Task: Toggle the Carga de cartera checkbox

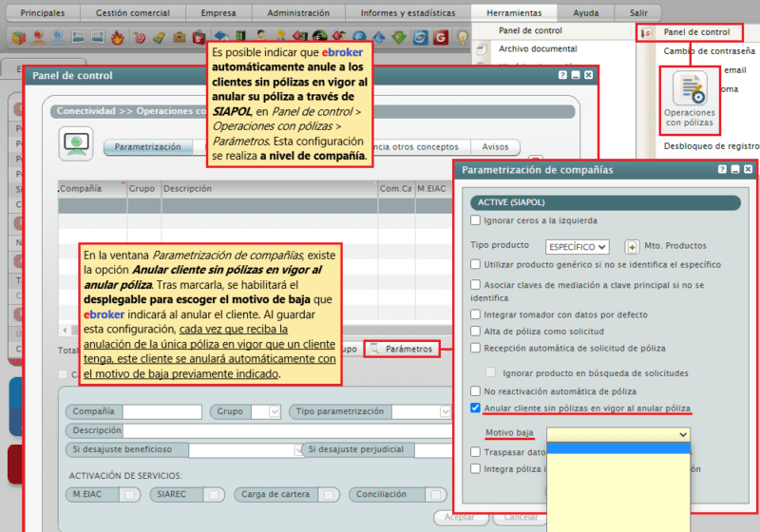Action: 329,495
